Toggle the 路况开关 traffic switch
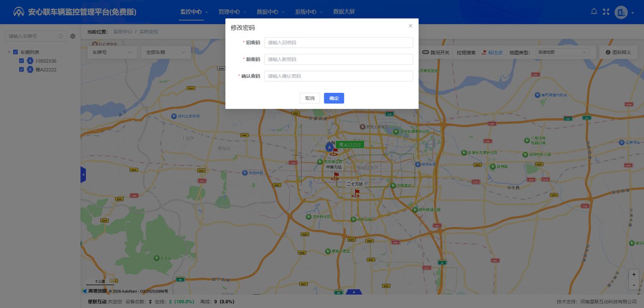The image size is (644, 308). click(436, 52)
